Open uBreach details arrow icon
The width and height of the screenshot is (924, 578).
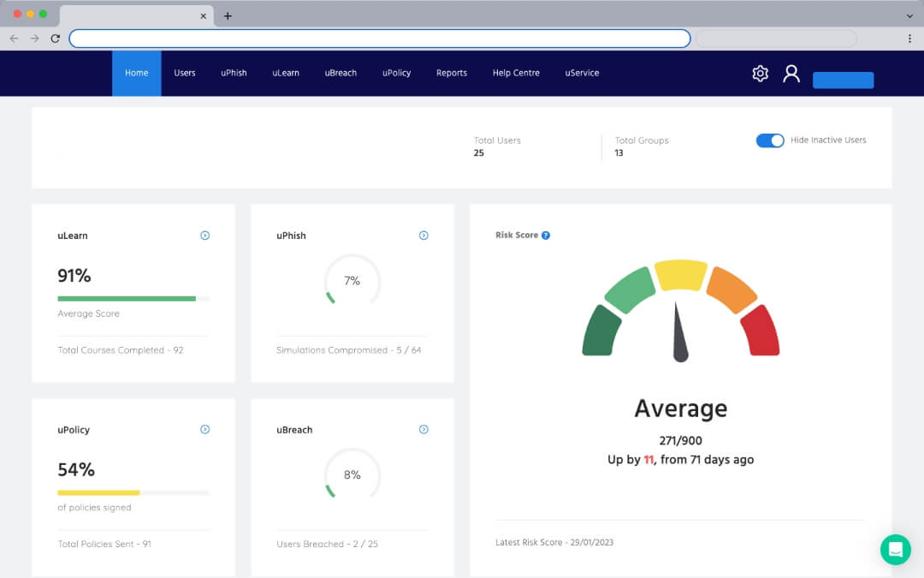pyautogui.click(x=423, y=430)
